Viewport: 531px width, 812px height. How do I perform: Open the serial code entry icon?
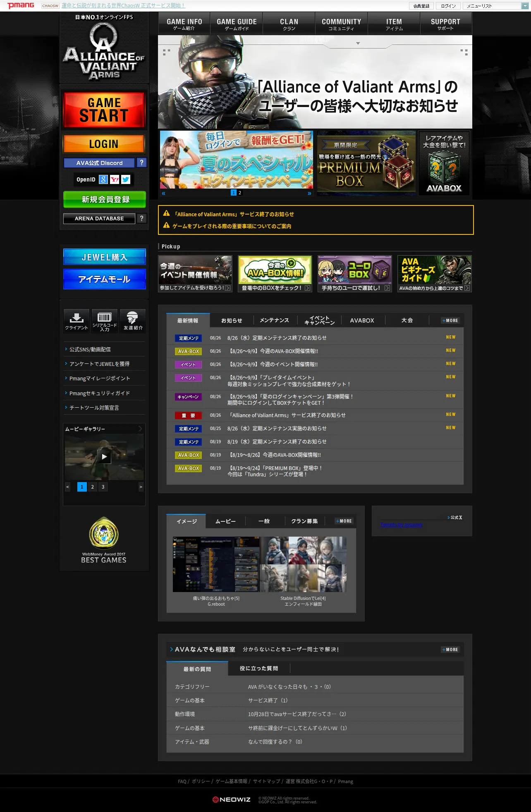105,320
